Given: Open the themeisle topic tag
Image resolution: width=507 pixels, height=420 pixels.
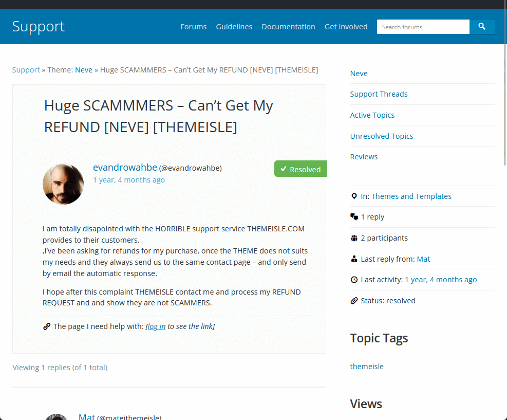Looking at the screenshot, I should tap(367, 367).
